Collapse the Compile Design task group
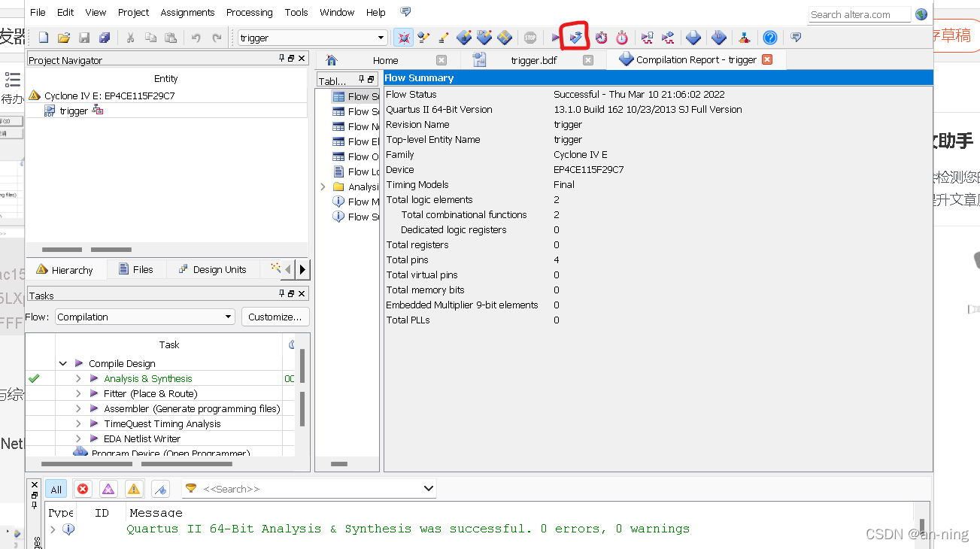This screenshot has height=549, width=980. [63, 363]
